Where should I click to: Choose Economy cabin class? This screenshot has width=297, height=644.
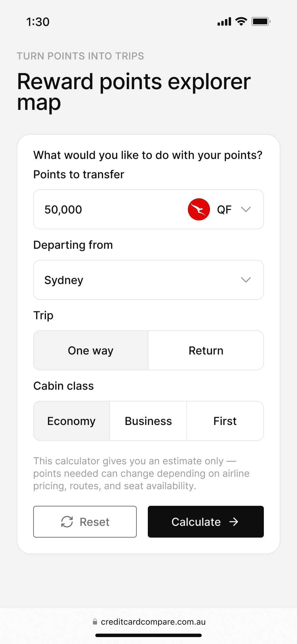click(x=71, y=421)
